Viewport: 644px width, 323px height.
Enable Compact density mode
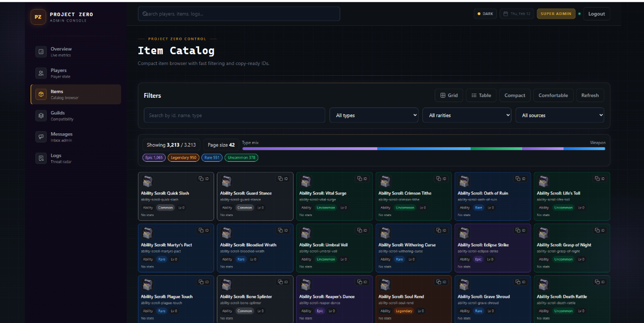click(x=515, y=96)
